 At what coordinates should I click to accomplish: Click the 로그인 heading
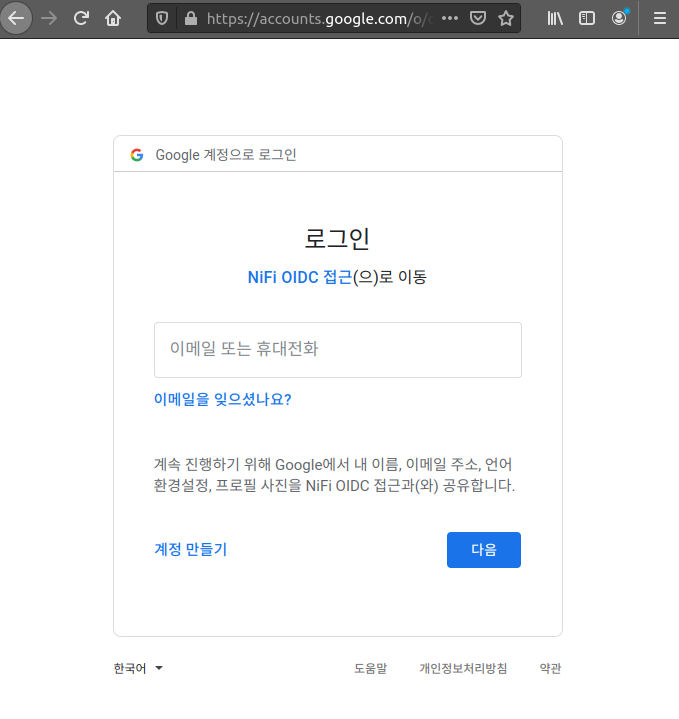click(x=337, y=238)
